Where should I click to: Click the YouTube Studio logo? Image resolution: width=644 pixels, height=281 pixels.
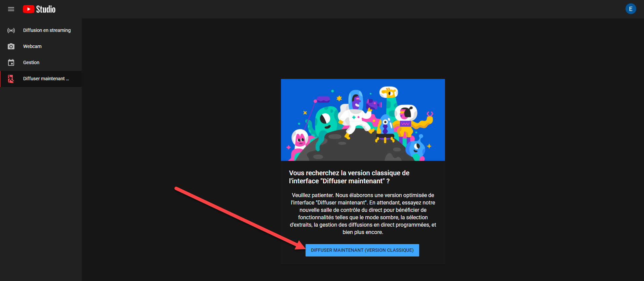point(39,9)
